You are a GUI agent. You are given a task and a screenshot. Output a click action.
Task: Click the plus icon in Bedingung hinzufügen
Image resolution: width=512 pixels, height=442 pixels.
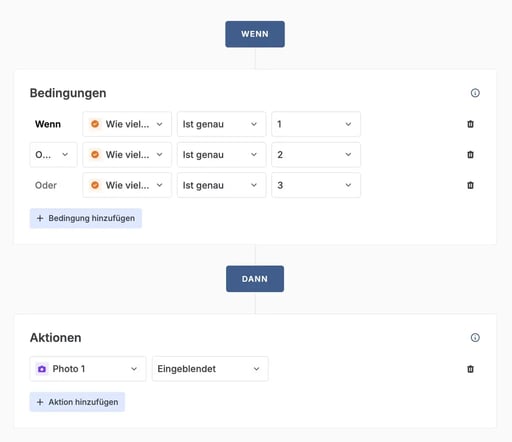pyautogui.click(x=40, y=218)
